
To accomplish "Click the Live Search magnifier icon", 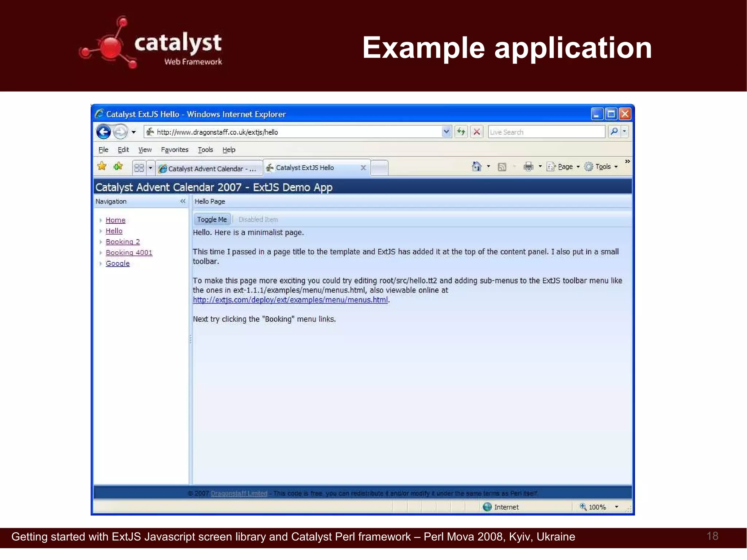I will 614,131.
